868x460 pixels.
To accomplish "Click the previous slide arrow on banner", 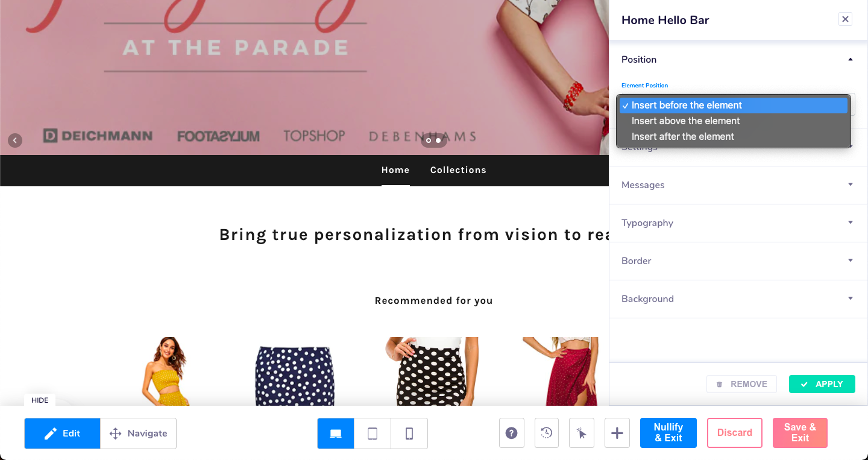I will pyautogui.click(x=15, y=140).
